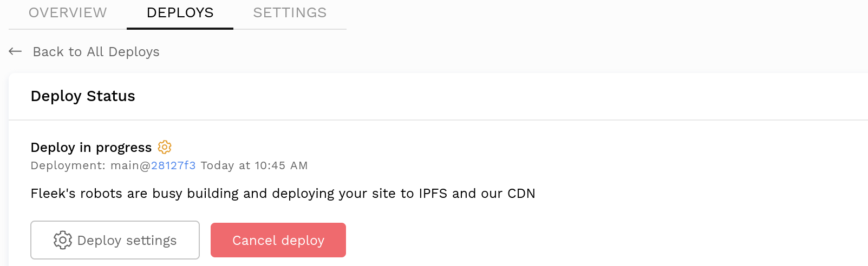The width and height of the screenshot is (868, 266).
Task: Click the orange gear progress icon
Action: [x=165, y=147]
